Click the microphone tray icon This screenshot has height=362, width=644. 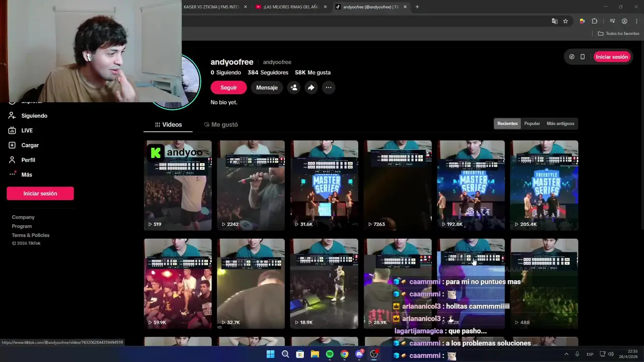coord(577,354)
